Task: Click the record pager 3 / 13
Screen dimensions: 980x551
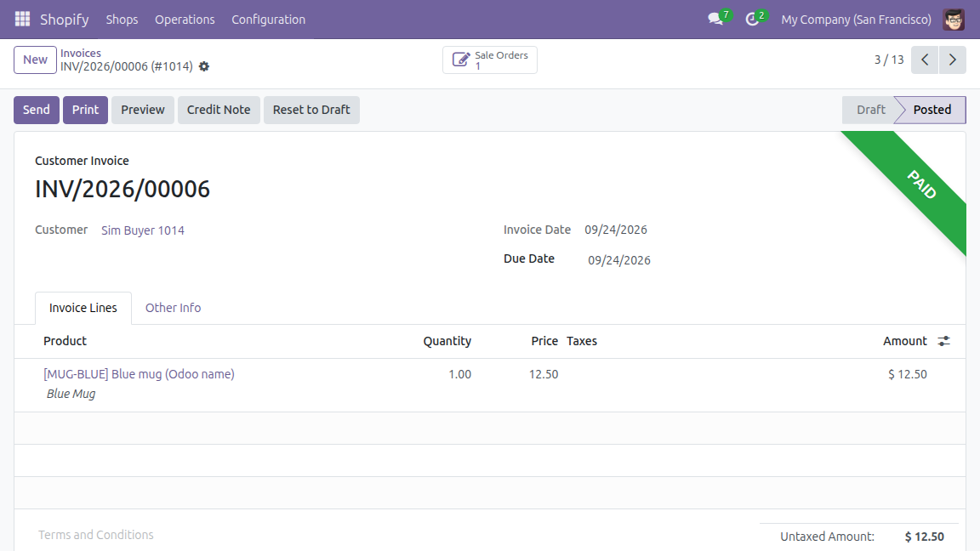Action: (x=889, y=60)
